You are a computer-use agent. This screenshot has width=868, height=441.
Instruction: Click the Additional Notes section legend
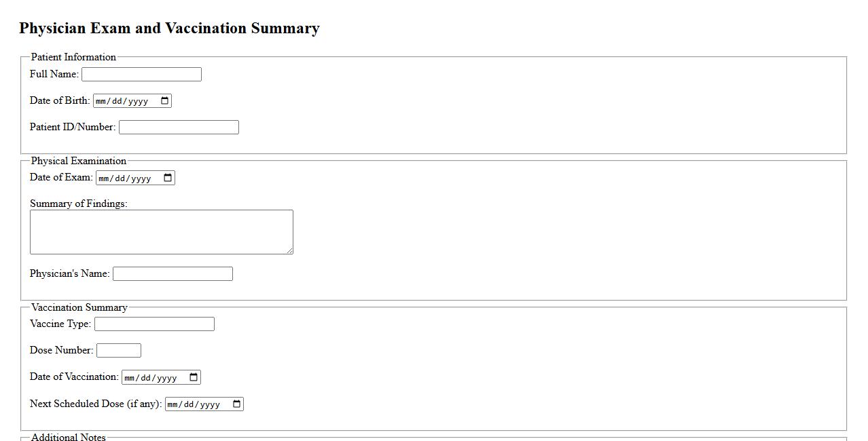(x=69, y=437)
